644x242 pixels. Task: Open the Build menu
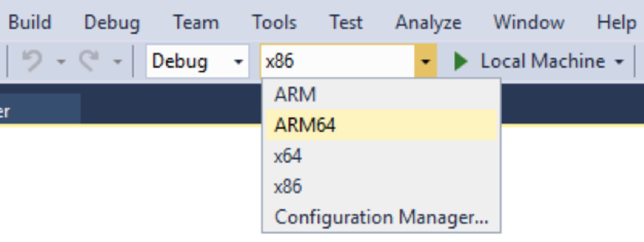click(30, 22)
